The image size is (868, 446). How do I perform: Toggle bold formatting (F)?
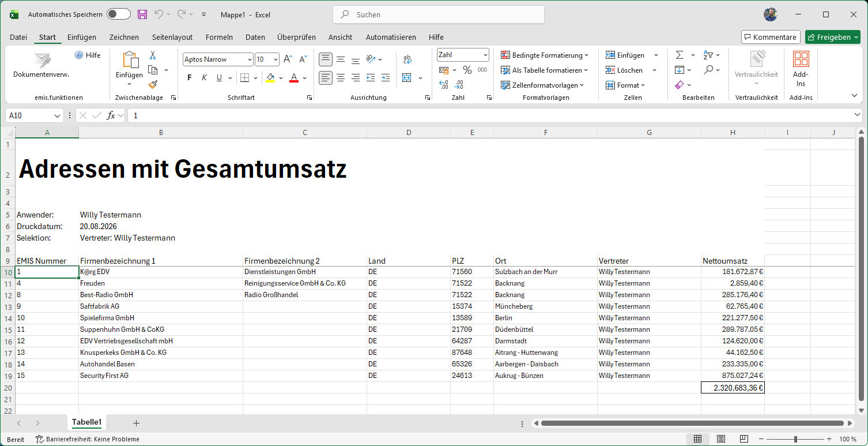pyautogui.click(x=190, y=78)
